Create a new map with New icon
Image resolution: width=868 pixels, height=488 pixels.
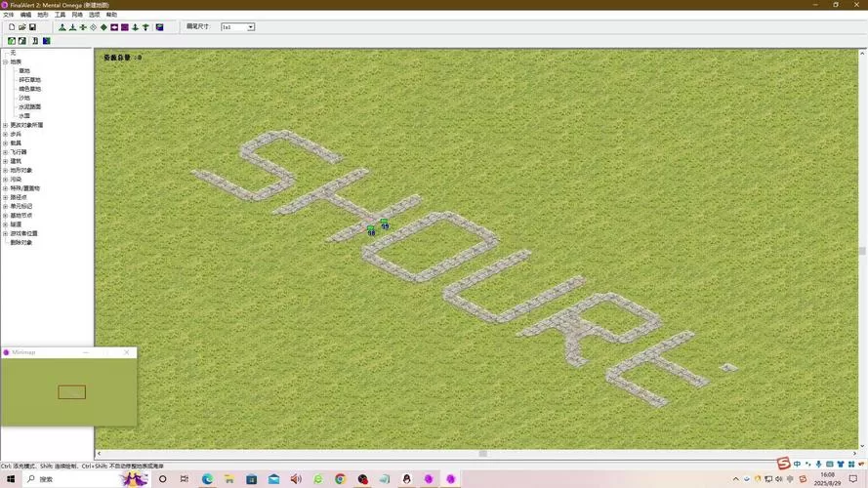(12, 27)
